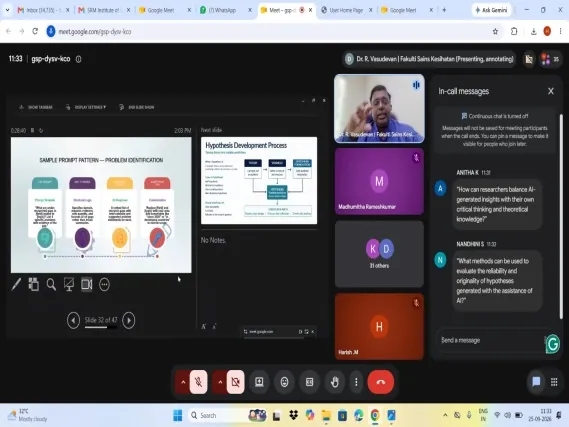569x427 pixels.
Task: Open the Chrome extensions puzzle icon
Action: tap(514, 32)
